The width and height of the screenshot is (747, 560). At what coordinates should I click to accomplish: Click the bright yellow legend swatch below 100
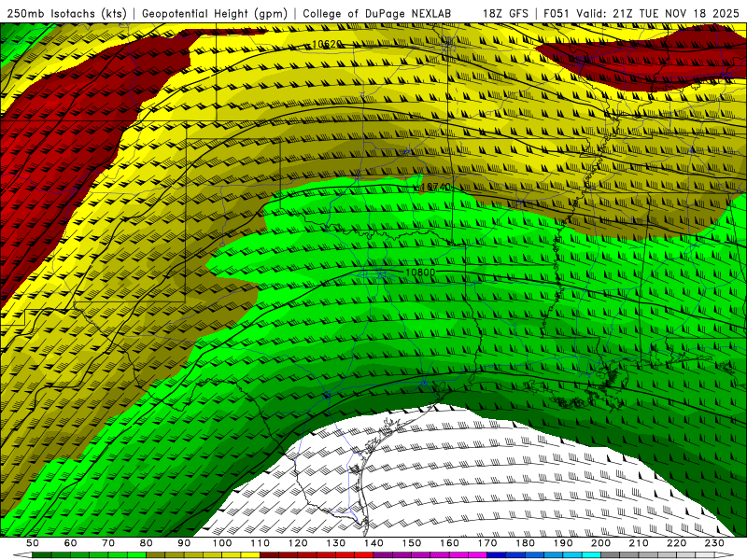(x=232, y=555)
